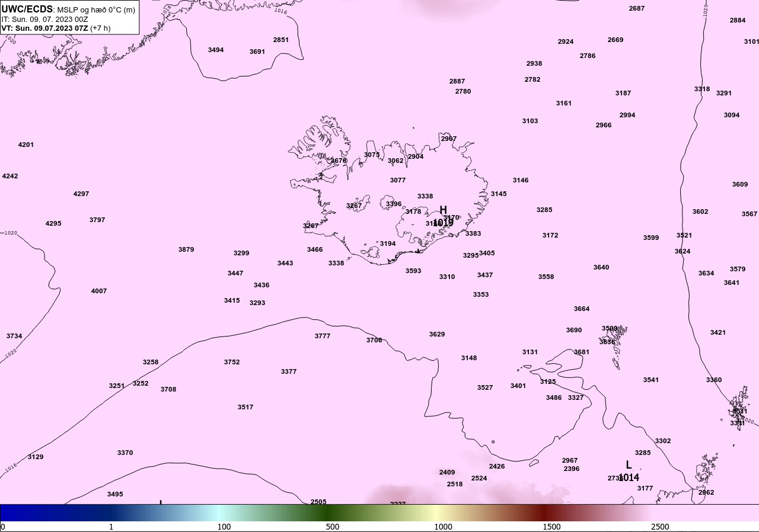Click the value 3353

(x=481, y=294)
